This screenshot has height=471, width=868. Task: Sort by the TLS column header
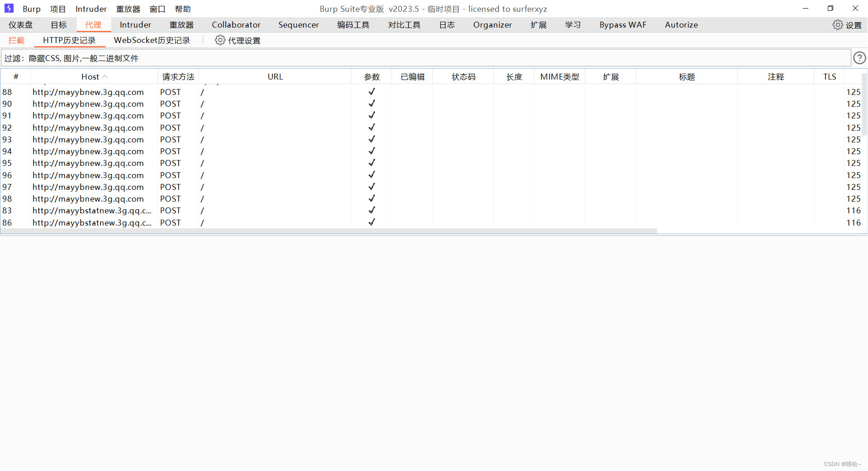(x=830, y=77)
